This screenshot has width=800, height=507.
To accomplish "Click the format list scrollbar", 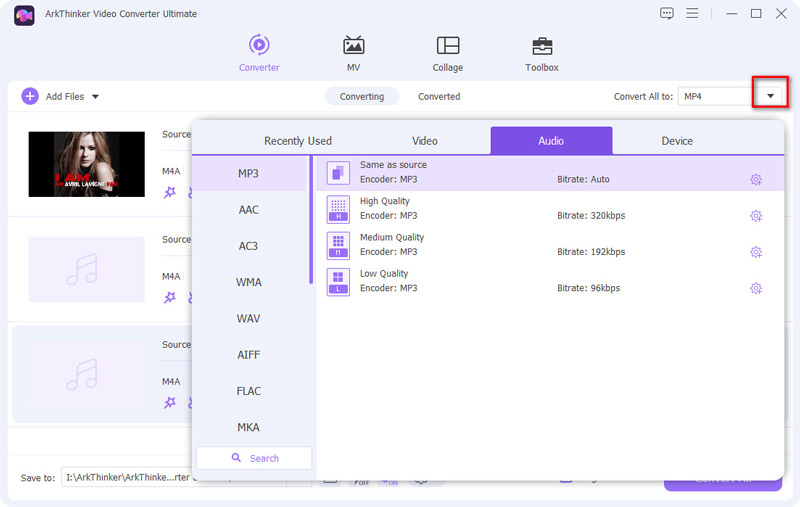I will coord(311,220).
